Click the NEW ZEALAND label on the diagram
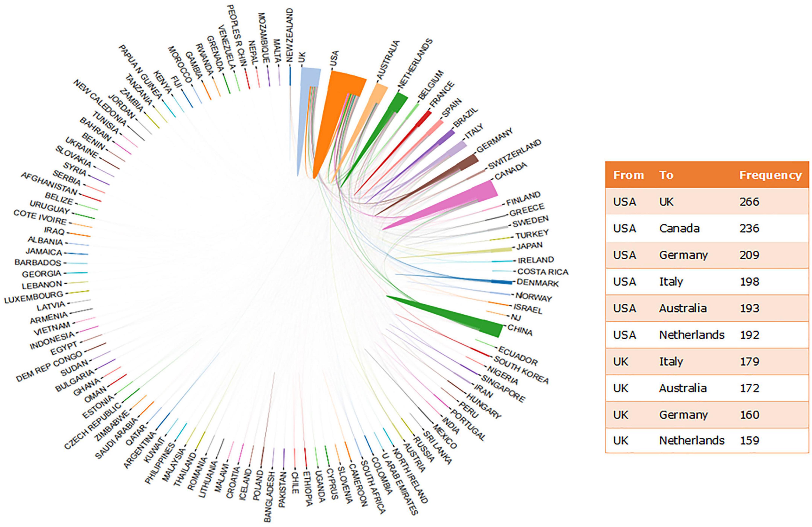Screen dimensions: 812x527 pyautogui.click(x=289, y=35)
